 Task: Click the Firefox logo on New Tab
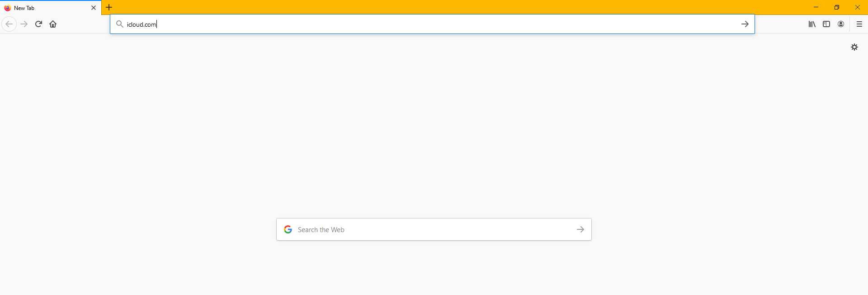(x=7, y=8)
